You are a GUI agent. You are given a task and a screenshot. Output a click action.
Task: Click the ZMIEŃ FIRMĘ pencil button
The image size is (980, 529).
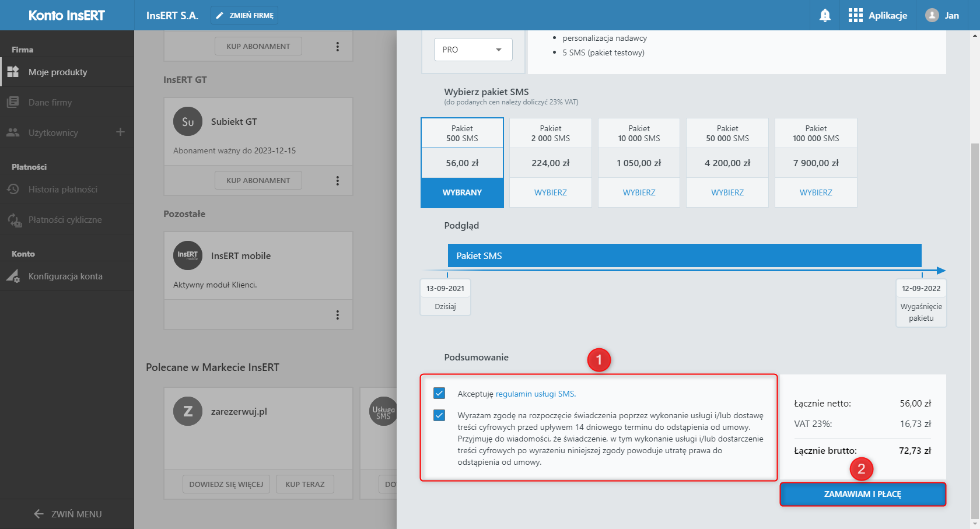point(244,16)
